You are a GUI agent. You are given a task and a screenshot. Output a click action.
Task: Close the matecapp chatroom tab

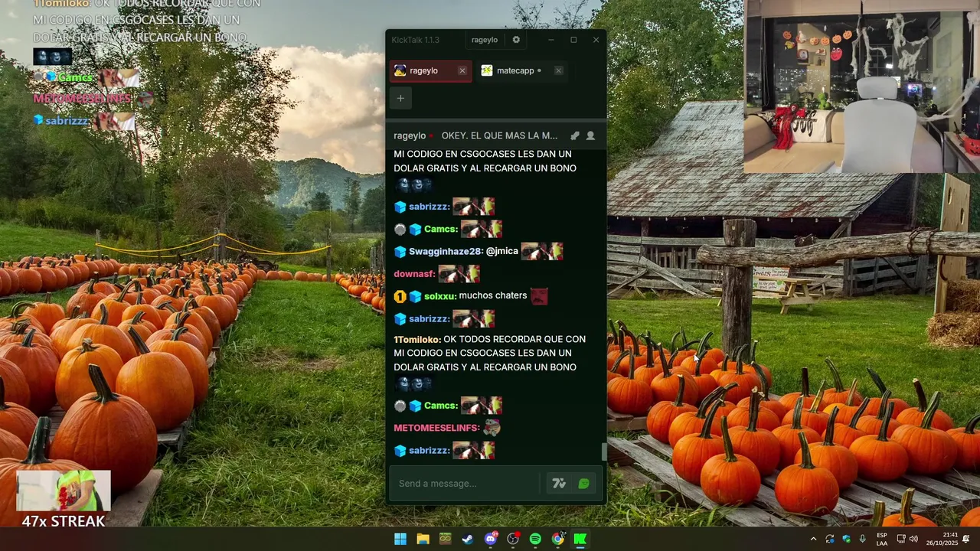pyautogui.click(x=558, y=70)
